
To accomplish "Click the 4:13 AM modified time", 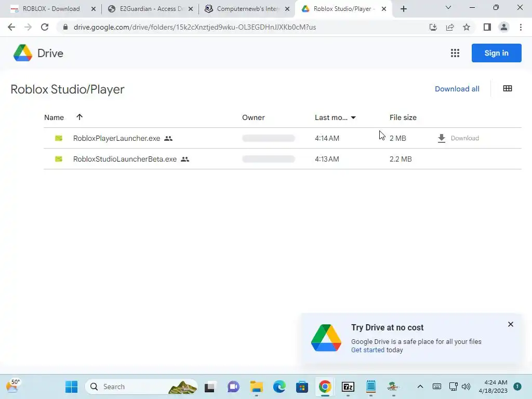I will (327, 159).
